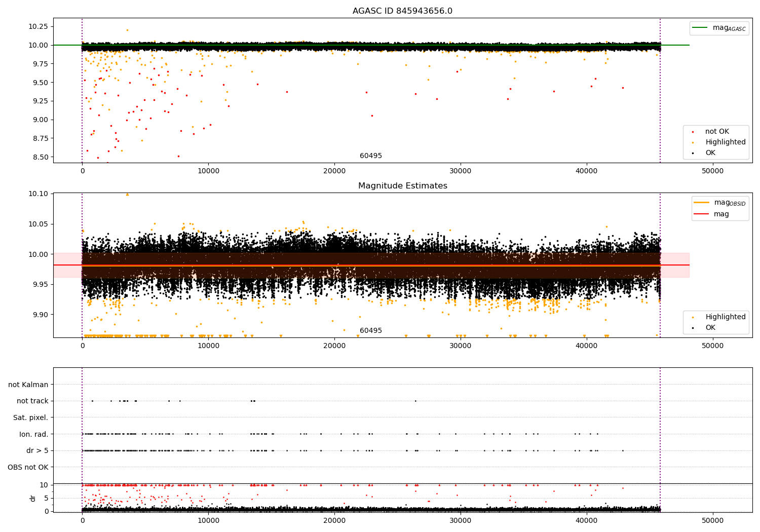The height and width of the screenshot is (532, 760).
Task: Click the 'Ion. rad.' row label
Action: tap(33, 434)
